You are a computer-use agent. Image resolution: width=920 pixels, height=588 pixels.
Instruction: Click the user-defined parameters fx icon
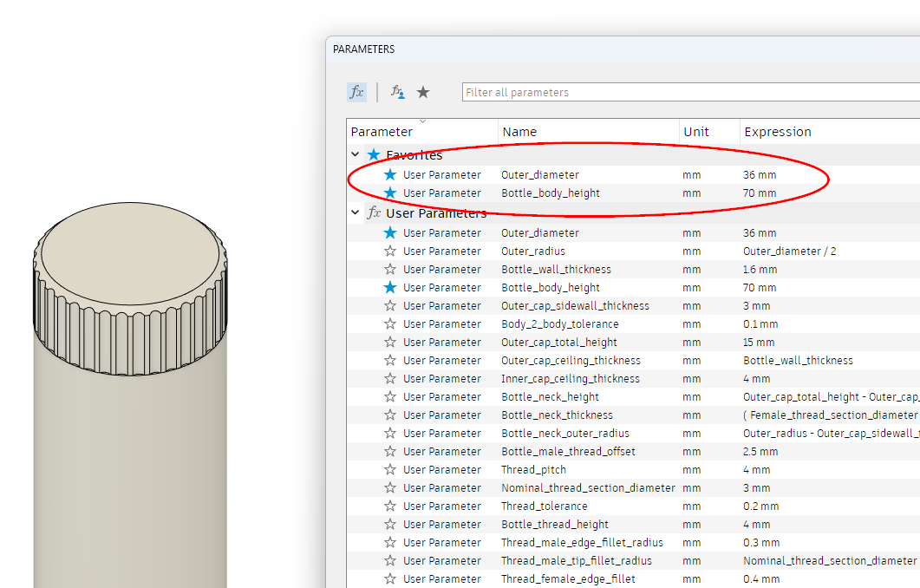point(397,91)
